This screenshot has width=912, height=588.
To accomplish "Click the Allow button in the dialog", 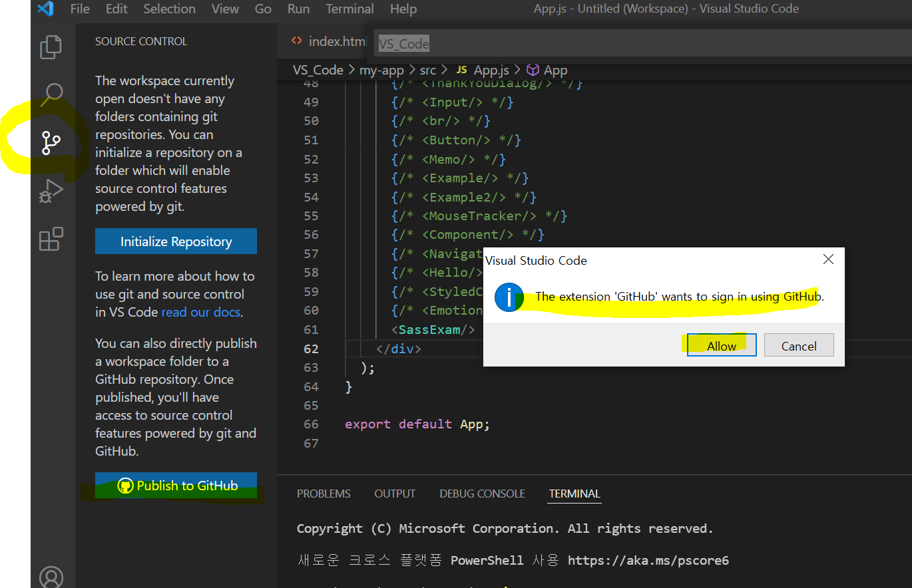I will [x=721, y=345].
